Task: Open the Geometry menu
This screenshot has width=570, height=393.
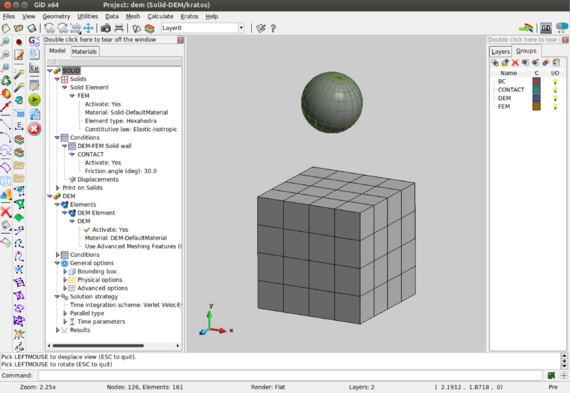Action: [x=56, y=16]
